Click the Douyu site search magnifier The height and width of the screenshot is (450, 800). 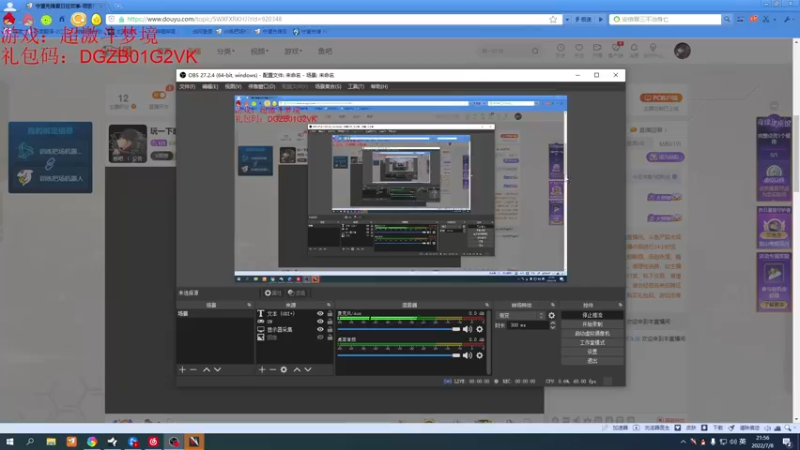(535, 51)
